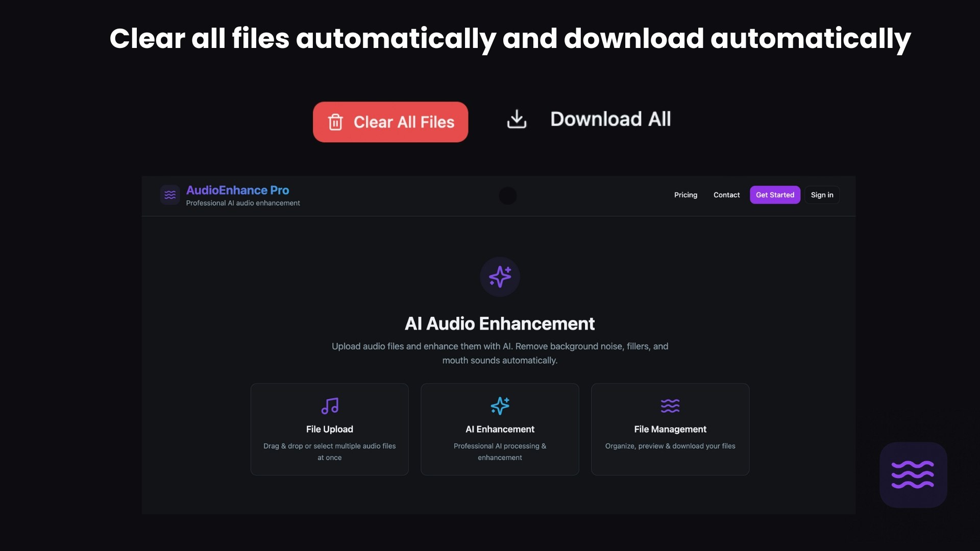The width and height of the screenshot is (980, 551).
Task: Open the Pricing page
Action: (685, 195)
